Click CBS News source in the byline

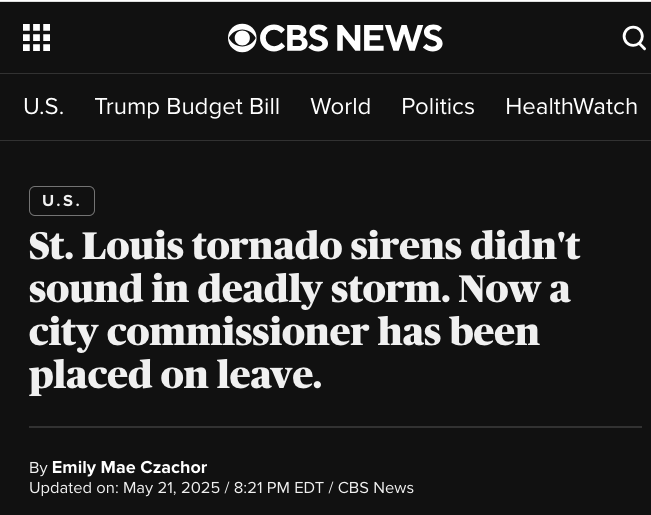click(x=375, y=488)
